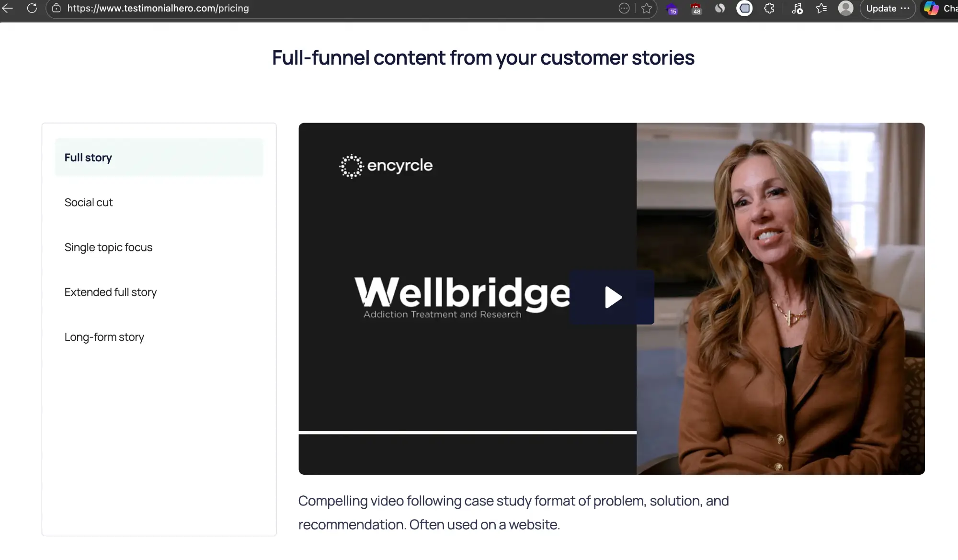Viewport: 958px width, 560px height.
Task: Click the woman's video thumbnail
Action: coord(781,299)
